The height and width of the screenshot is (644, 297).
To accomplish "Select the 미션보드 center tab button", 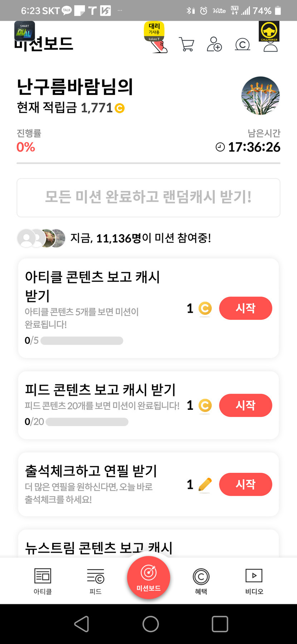I will [148, 577].
